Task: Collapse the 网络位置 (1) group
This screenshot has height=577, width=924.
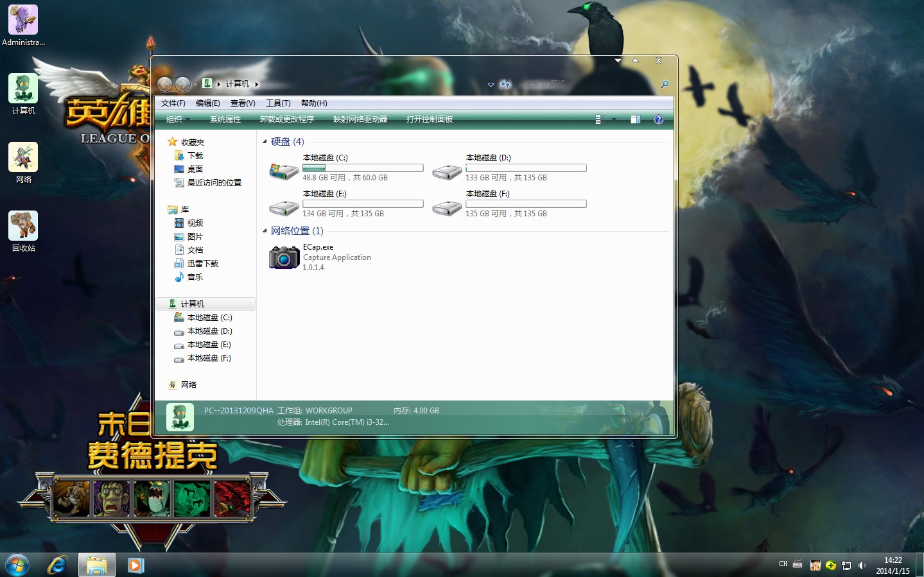Action: 265,231
